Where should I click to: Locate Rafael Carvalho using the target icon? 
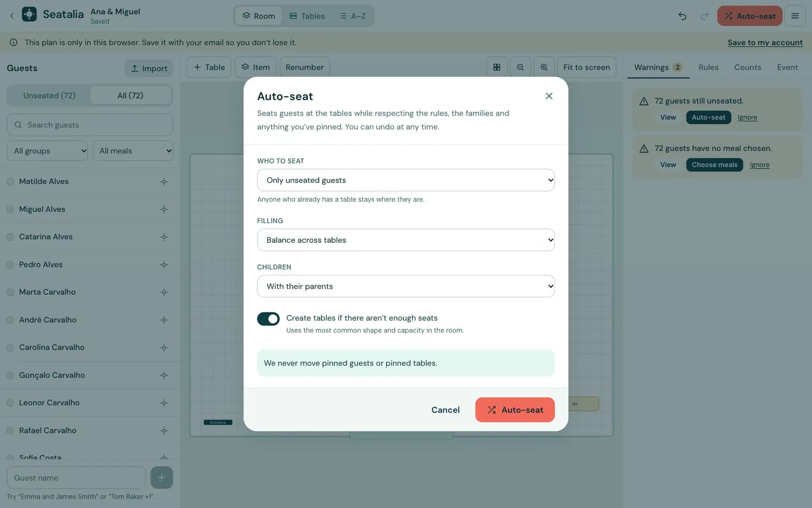coord(164,431)
